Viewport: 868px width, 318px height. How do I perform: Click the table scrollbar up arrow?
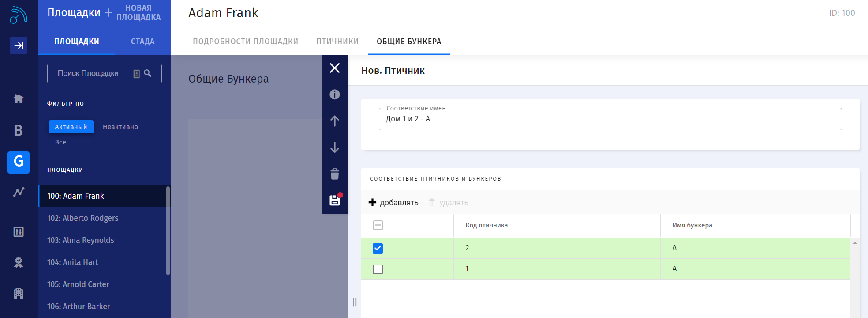(x=855, y=243)
